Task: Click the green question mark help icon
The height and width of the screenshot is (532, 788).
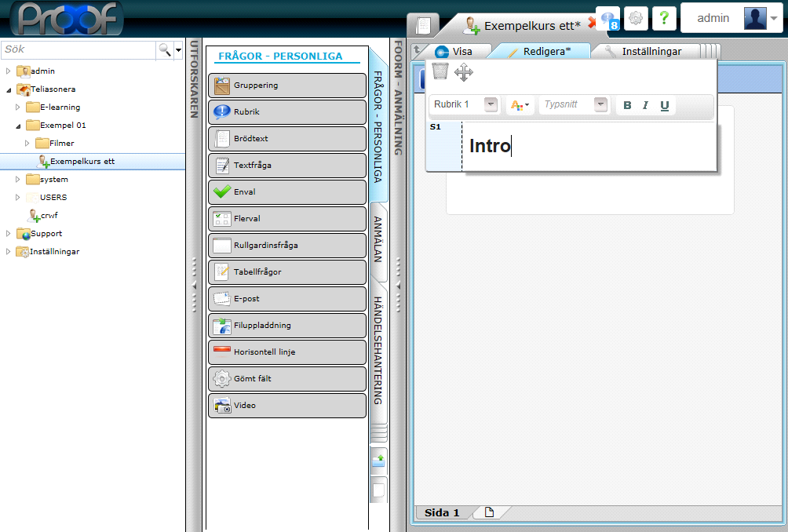Action: point(664,18)
